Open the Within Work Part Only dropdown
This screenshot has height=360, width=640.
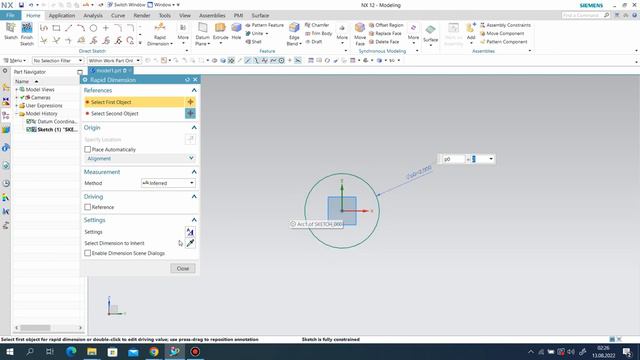click(114, 60)
